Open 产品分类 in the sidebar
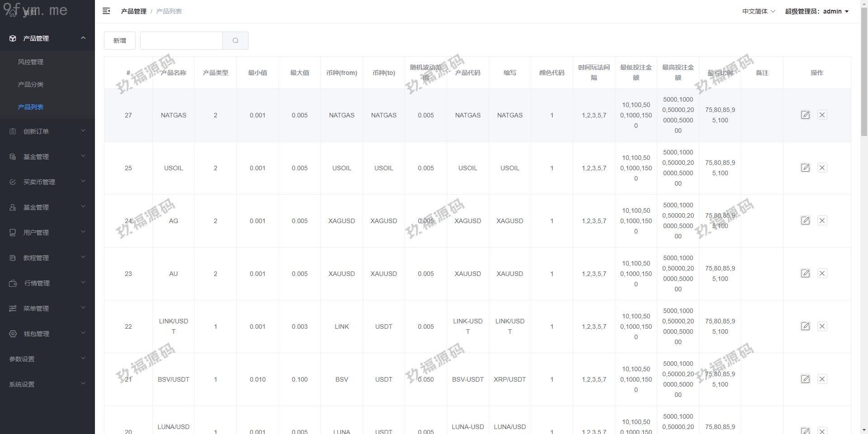This screenshot has height=434, width=868. pos(31,84)
